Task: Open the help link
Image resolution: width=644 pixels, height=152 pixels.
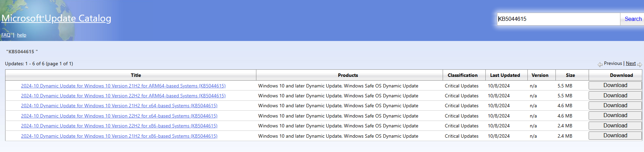Action: (x=22, y=35)
